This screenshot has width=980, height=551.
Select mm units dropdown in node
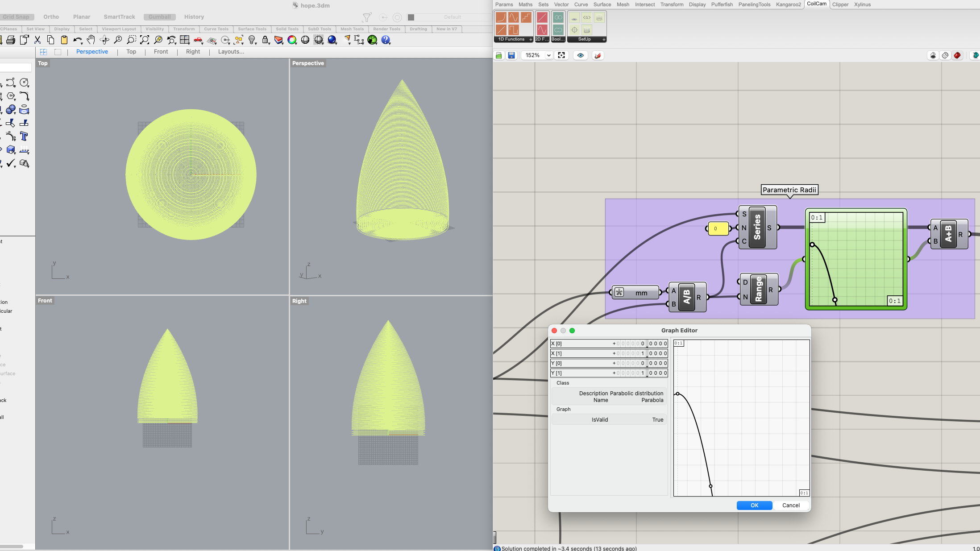pos(640,292)
